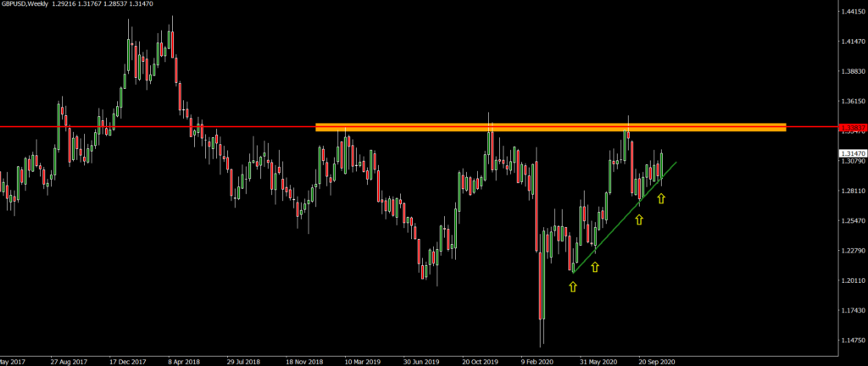
Task: Click the rightmost yellow up arrow
Action: tap(660, 198)
